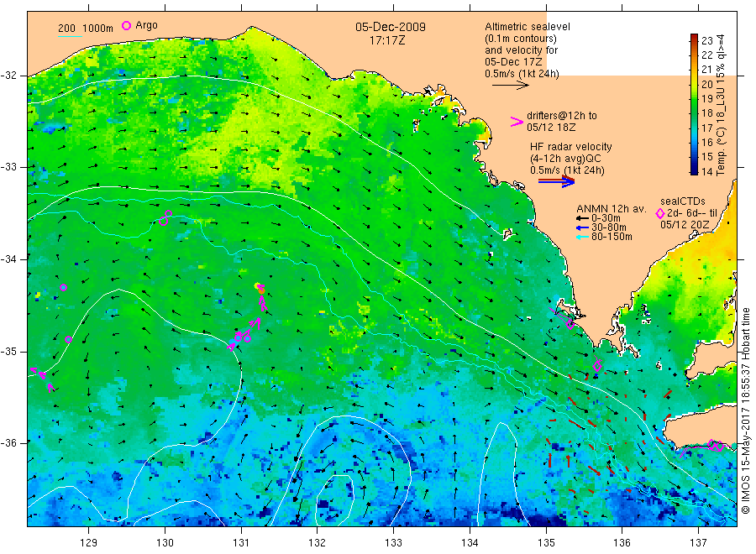756x554 pixels.
Task: Click the '05-Dec-2009' date label
Action: click(x=391, y=28)
